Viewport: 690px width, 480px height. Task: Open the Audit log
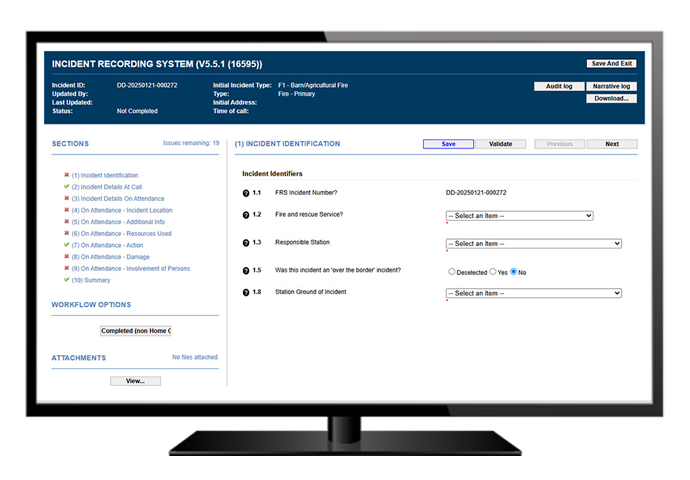pyautogui.click(x=559, y=87)
